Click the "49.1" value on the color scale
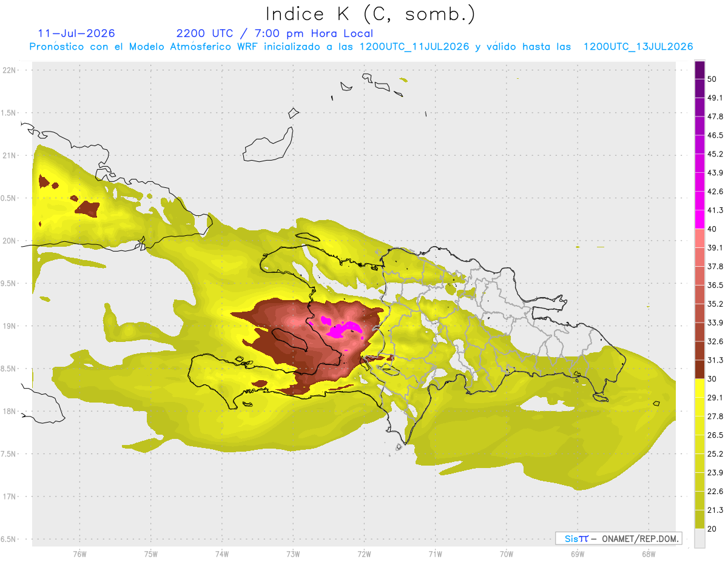This screenshot has height=562, width=728. click(715, 98)
